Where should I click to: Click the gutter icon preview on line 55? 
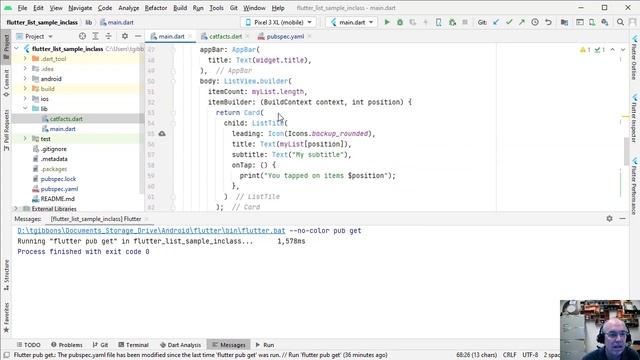tap(162, 133)
